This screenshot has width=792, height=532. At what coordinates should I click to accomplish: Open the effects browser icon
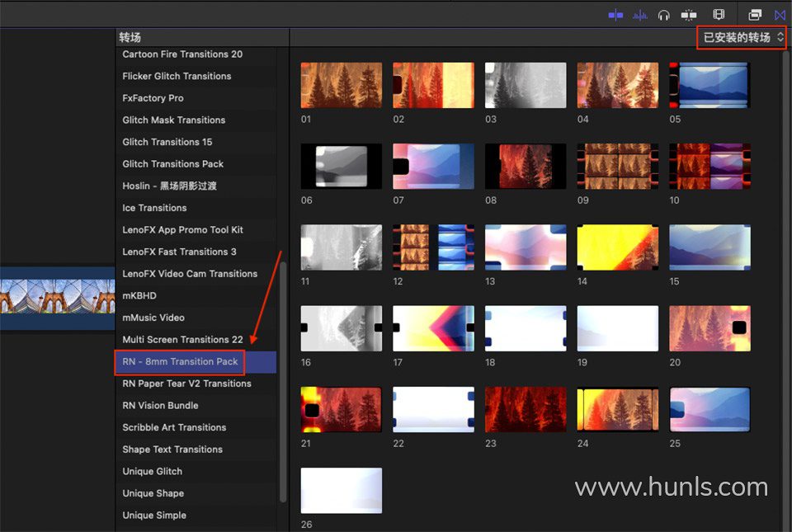pyautogui.click(x=755, y=15)
